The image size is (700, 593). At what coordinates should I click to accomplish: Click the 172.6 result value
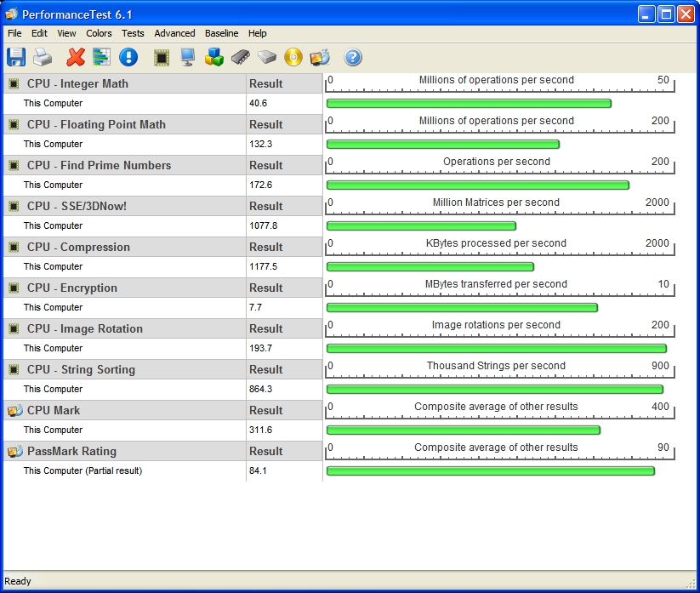(x=261, y=185)
